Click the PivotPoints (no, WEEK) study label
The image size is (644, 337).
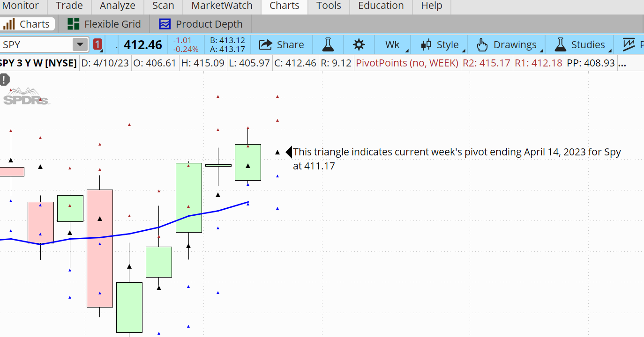click(407, 63)
